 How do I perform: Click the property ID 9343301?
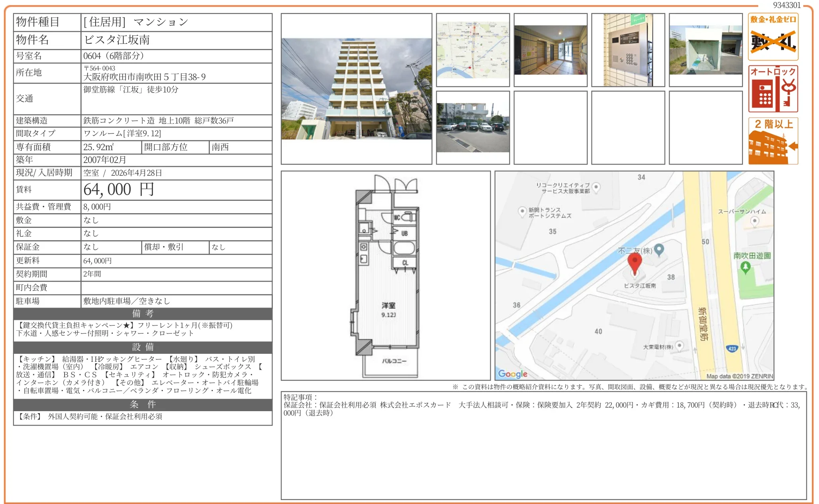tap(786, 5)
